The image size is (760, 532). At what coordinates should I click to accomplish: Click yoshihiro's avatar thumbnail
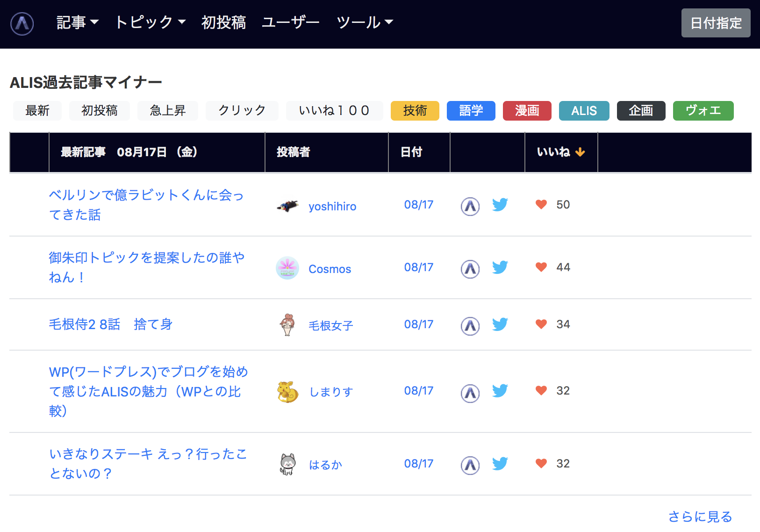[x=287, y=206]
